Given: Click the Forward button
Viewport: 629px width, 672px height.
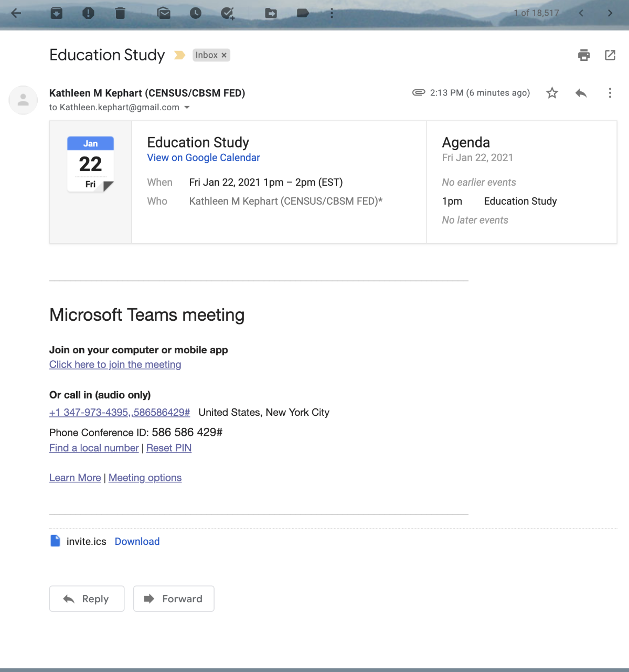Looking at the screenshot, I should [174, 598].
